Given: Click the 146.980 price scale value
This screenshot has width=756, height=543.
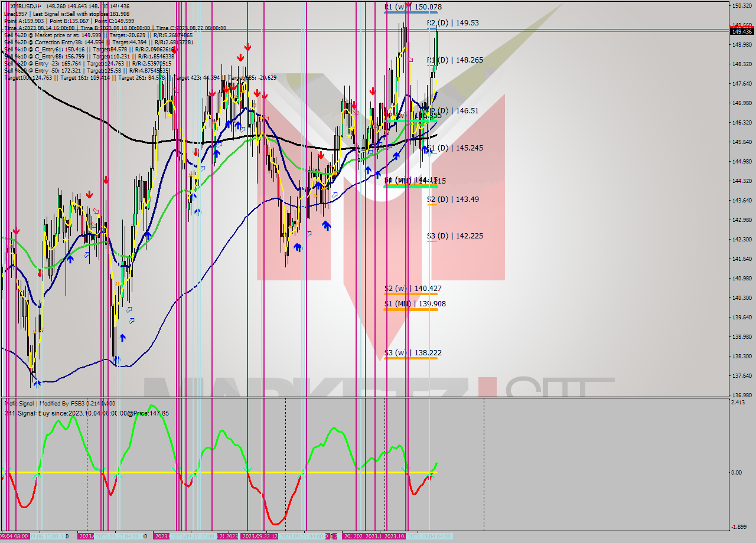Looking at the screenshot, I should coord(742,103).
